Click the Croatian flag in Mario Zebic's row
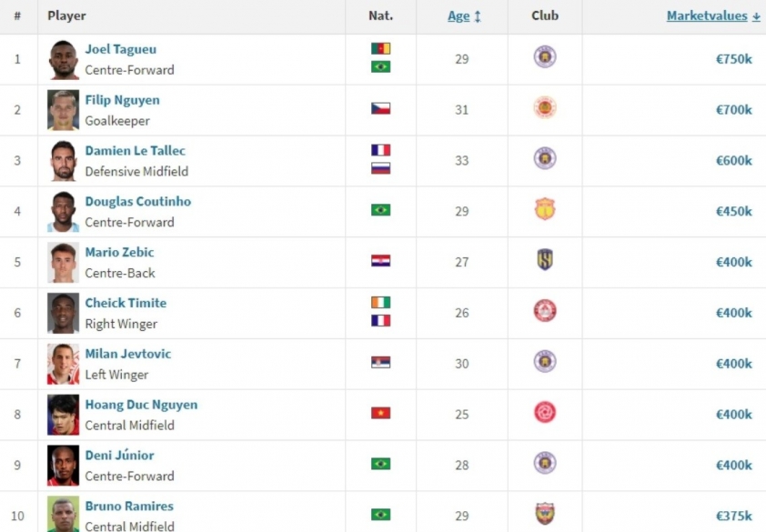The width and height of the screenshot is (766, 532). 380,261
